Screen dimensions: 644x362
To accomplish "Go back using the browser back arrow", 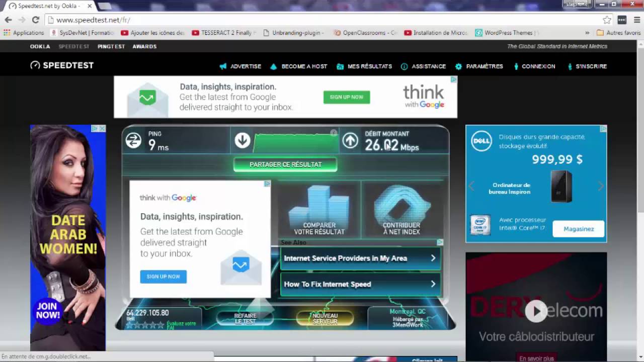I will click(x=8, y=20).
